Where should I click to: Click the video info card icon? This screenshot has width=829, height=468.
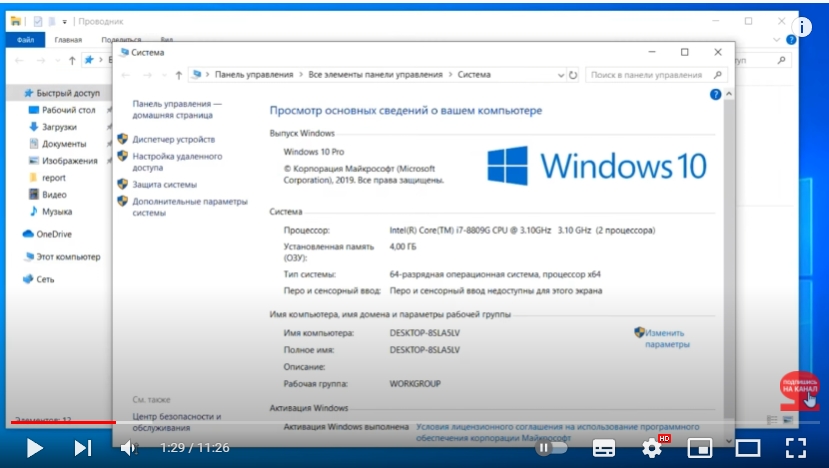click(x=802, y=27)
